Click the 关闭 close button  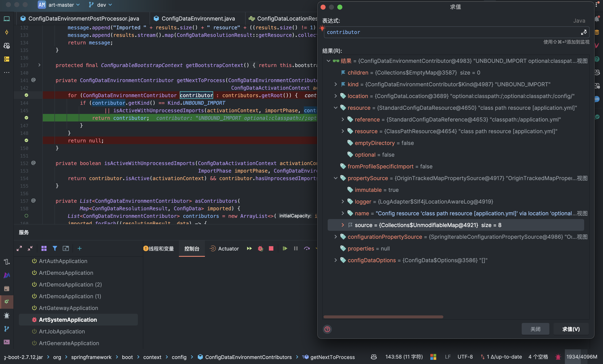(535, 329)
